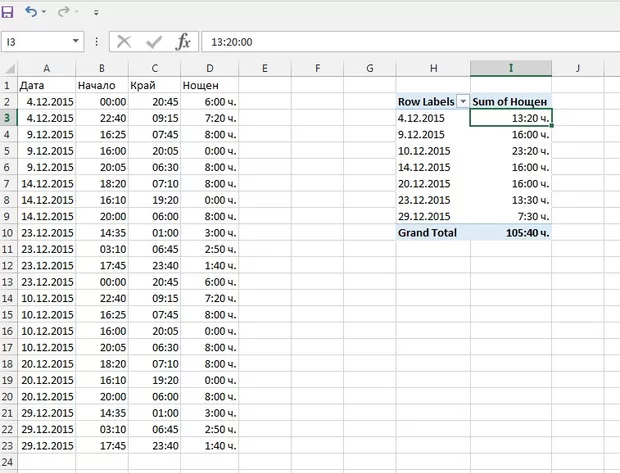Image resolution: width=620 pixels, height=473 pixels.
Task: Expand the Name Box dropdown arrow
Action: (76, 42)
